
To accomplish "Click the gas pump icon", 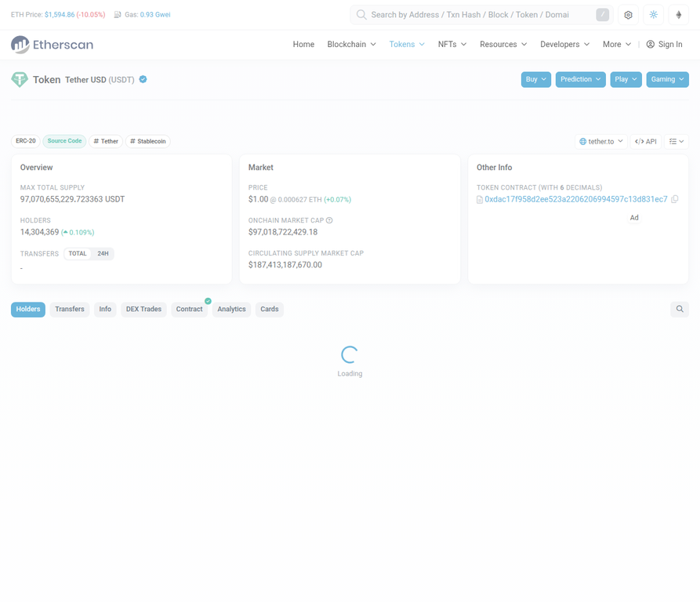I will [118, 15].
